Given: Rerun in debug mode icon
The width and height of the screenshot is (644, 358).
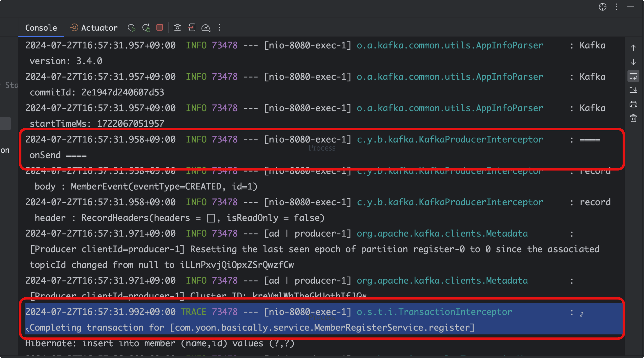Looking at the screenshot, I should pyautogui.click(x=146, y=28).
